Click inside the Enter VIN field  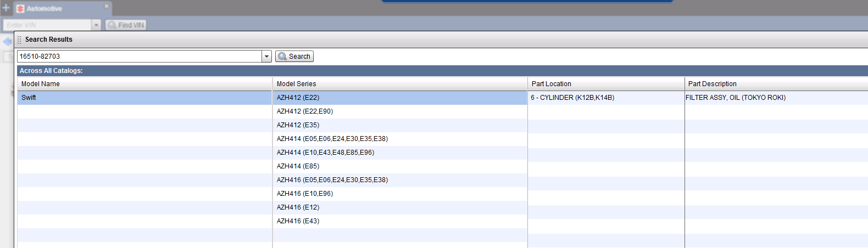click(x=47, y=25)
